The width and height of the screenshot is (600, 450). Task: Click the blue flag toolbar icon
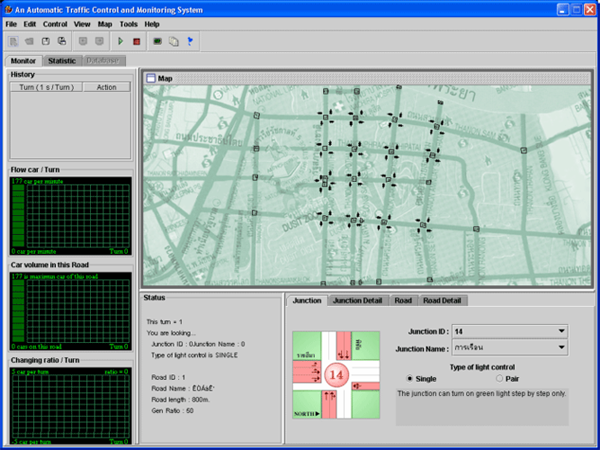[x=191, y=41]
